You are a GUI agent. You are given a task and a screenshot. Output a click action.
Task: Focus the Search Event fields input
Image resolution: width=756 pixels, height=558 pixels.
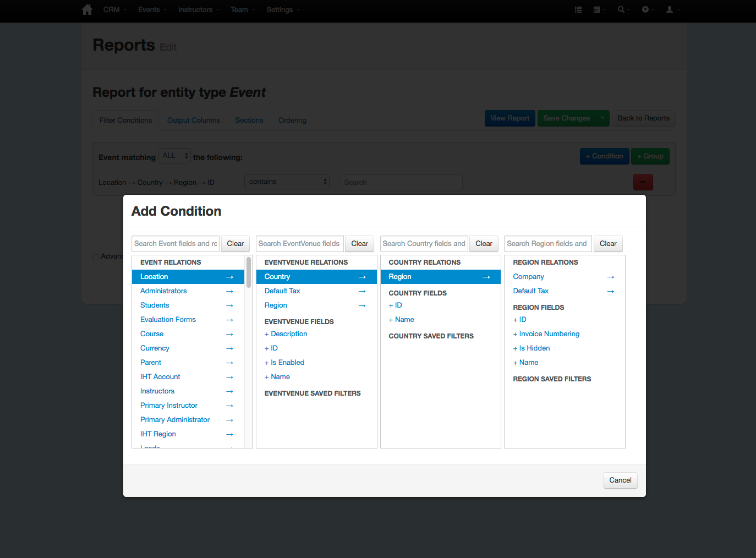point(176,244)
